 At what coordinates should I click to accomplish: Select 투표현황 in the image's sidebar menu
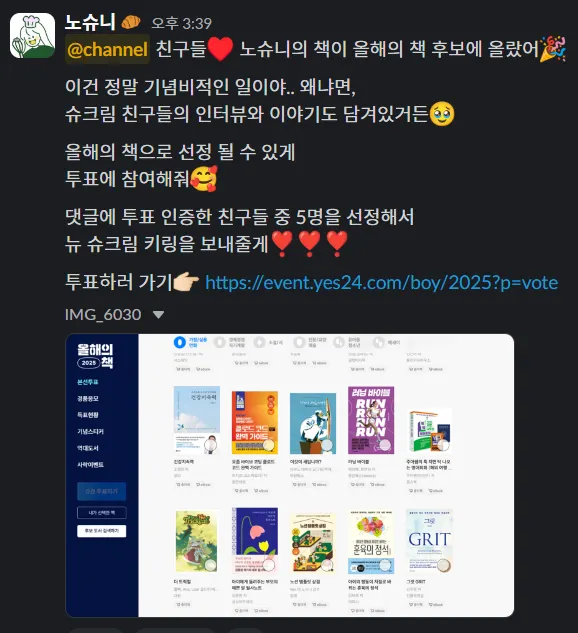(x=88, y=415)
